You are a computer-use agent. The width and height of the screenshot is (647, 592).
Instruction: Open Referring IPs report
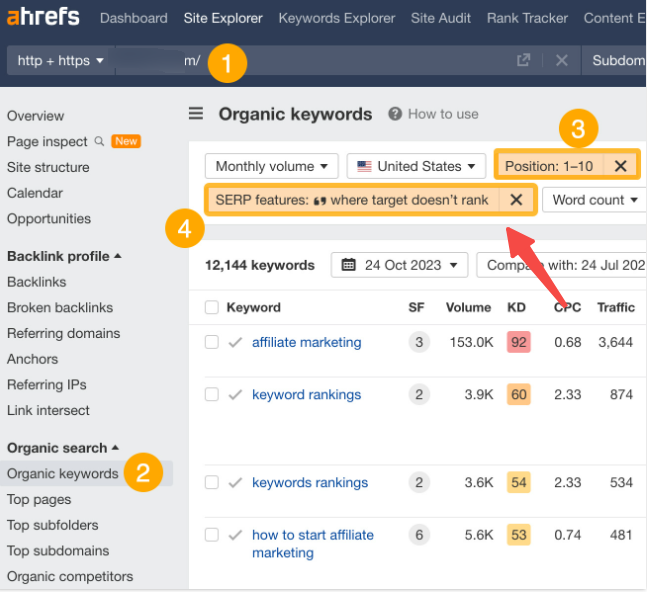pyautogui.click(x=47, y=384)
